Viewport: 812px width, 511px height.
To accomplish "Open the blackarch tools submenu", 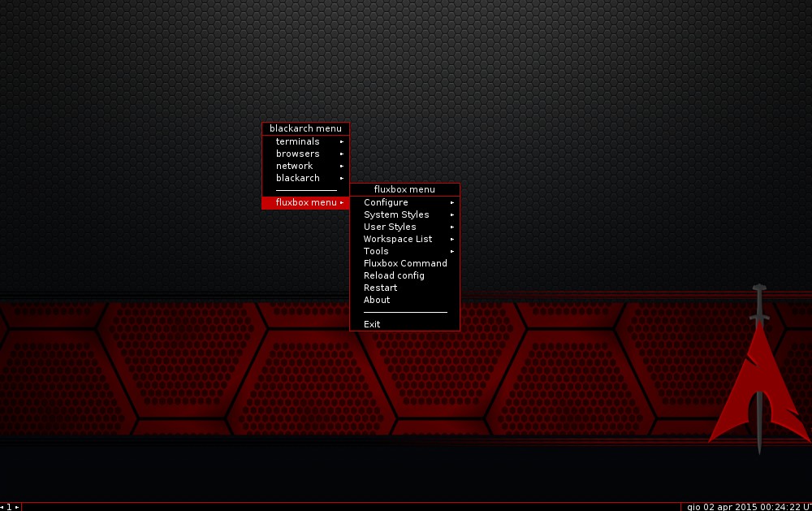I will [x=305, y=178].
